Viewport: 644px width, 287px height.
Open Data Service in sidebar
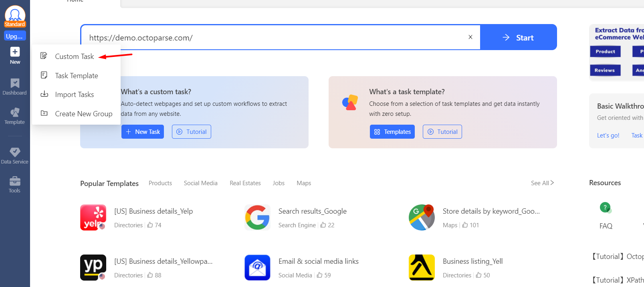(15, 152)
